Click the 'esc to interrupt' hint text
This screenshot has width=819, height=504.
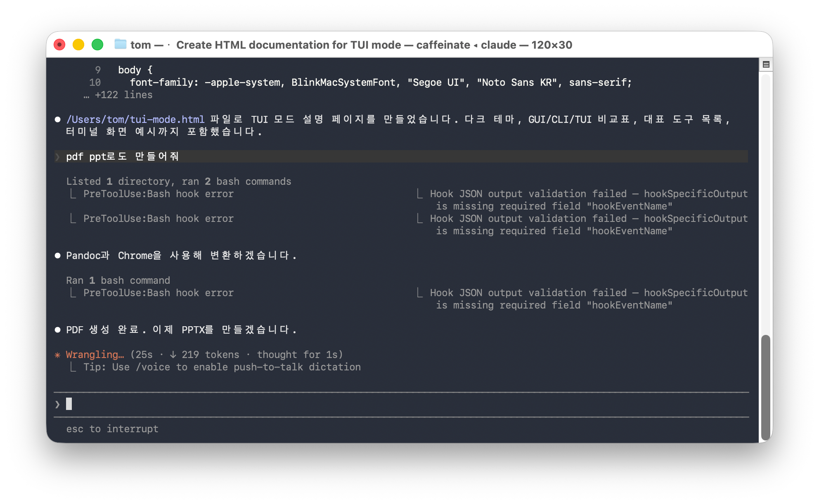112,429
